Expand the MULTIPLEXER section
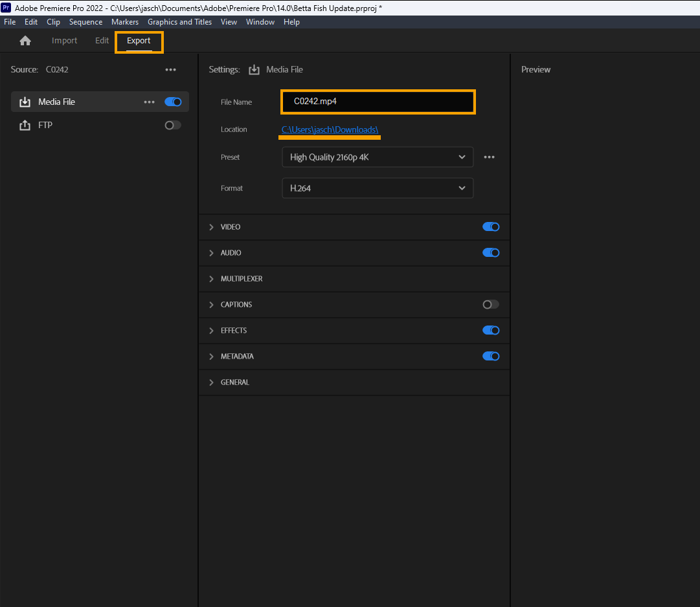The width and height of the screenshot is (700, 607). coord(211,279)
